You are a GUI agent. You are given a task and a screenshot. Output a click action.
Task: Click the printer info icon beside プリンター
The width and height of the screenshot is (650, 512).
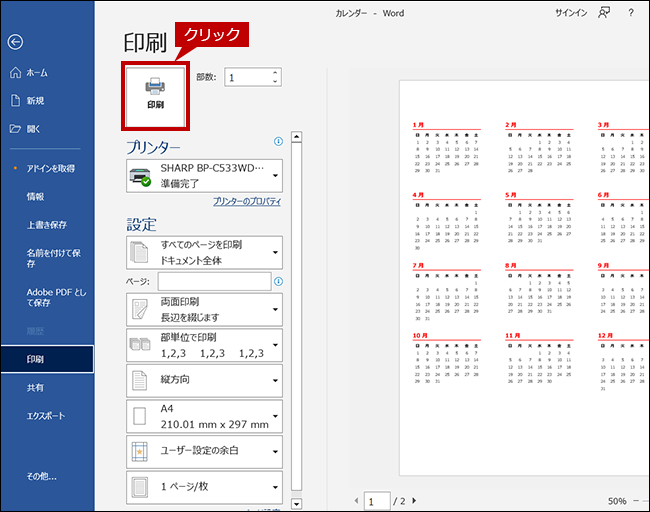(279, 142)
